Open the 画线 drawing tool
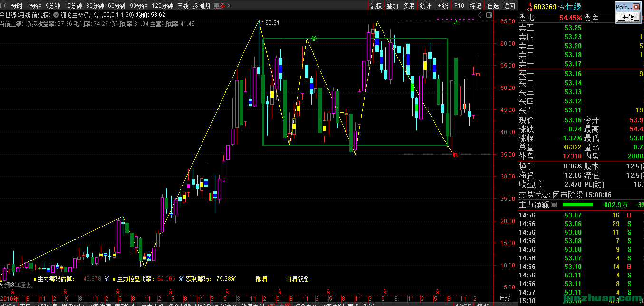The width and height of the screenshot is (644, 306). point(442,6)
